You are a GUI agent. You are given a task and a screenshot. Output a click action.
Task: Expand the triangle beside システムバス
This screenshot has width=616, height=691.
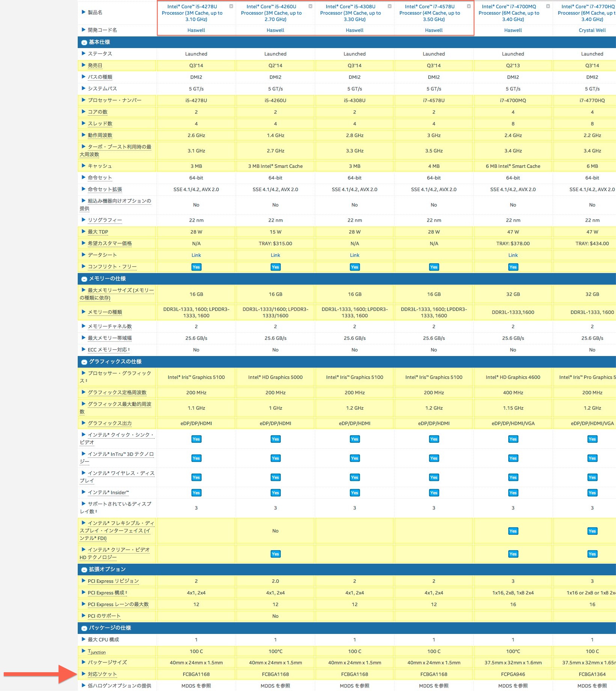click(x=83, y=88)
